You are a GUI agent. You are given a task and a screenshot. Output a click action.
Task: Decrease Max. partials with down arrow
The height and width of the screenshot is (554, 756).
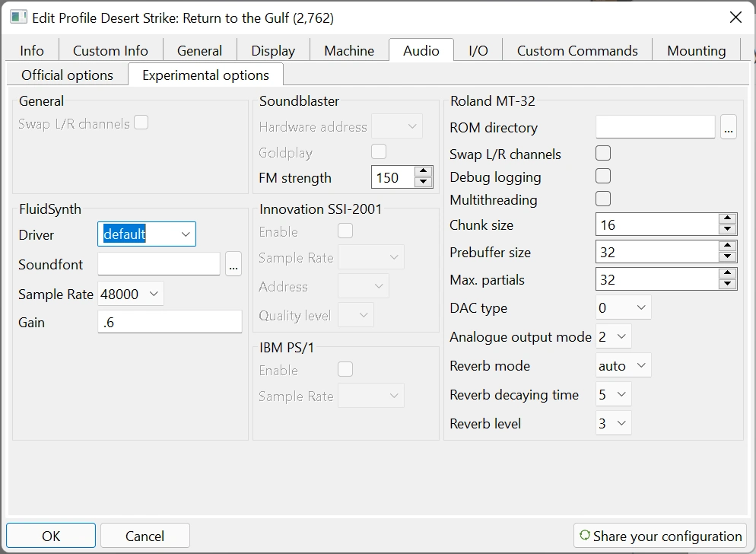728,285
